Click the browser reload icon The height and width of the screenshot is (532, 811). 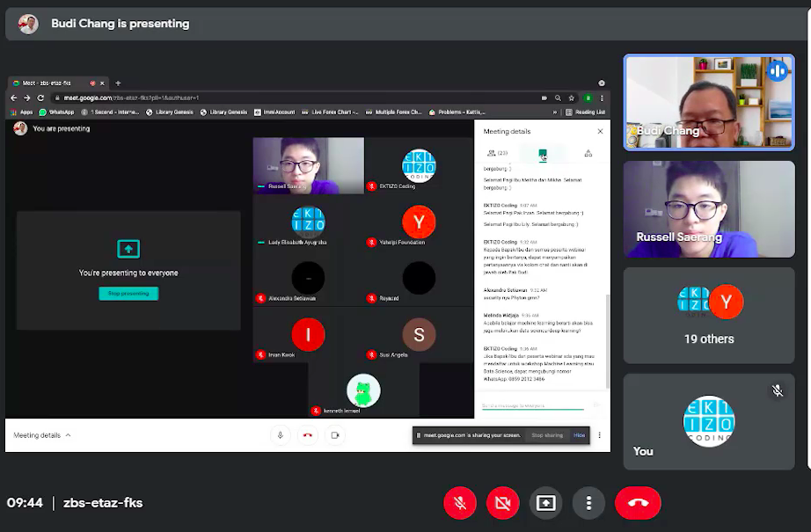pos(40,98)
